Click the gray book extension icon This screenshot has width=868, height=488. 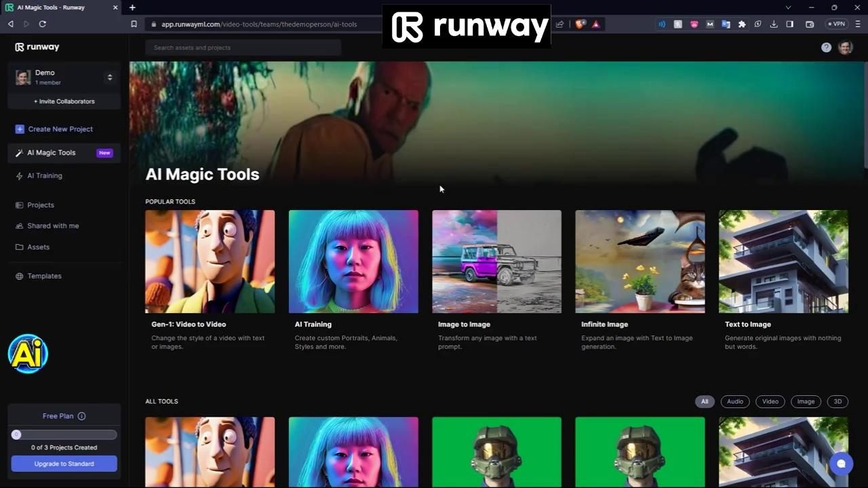click(x=677, y=24)
